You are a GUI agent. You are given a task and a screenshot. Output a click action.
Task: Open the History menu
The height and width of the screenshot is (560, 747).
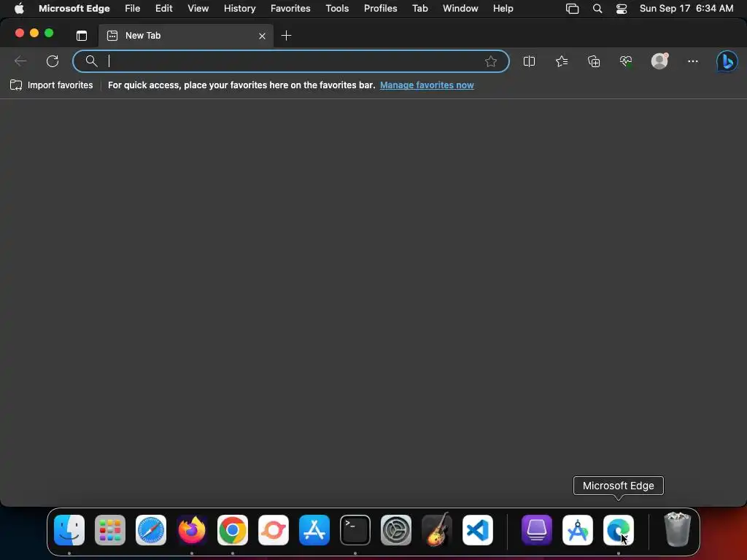coord(239,9)
